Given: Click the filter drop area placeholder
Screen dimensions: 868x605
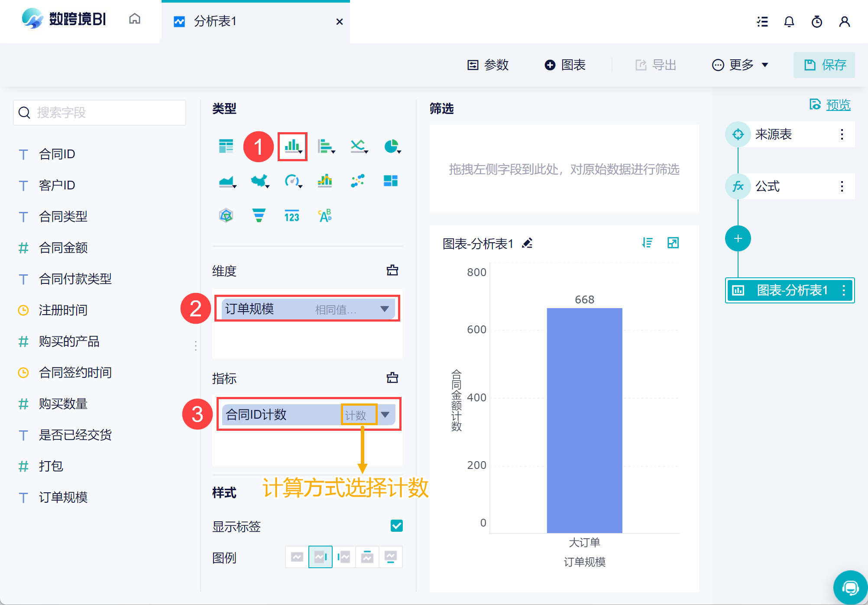Looking at the screenshot, I should [564, 169].
